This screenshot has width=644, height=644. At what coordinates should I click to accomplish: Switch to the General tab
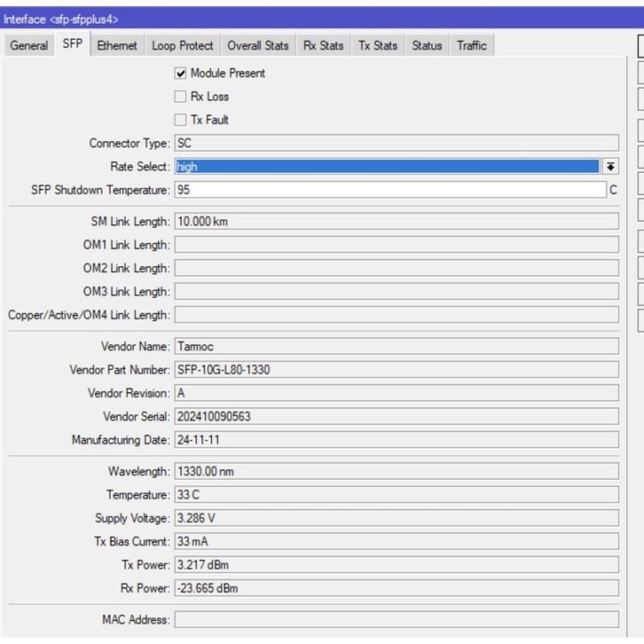tap(29, 46)
